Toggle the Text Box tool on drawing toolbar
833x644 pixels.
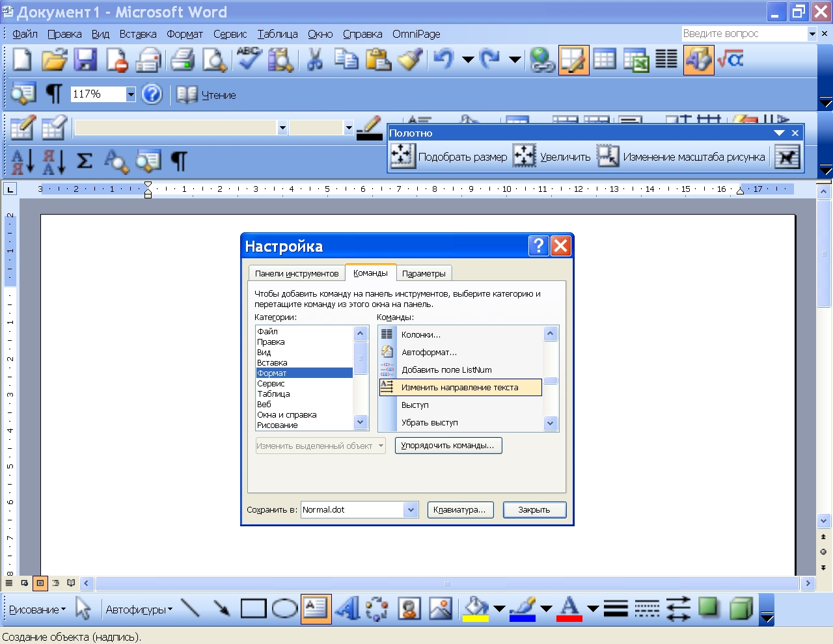316,609
